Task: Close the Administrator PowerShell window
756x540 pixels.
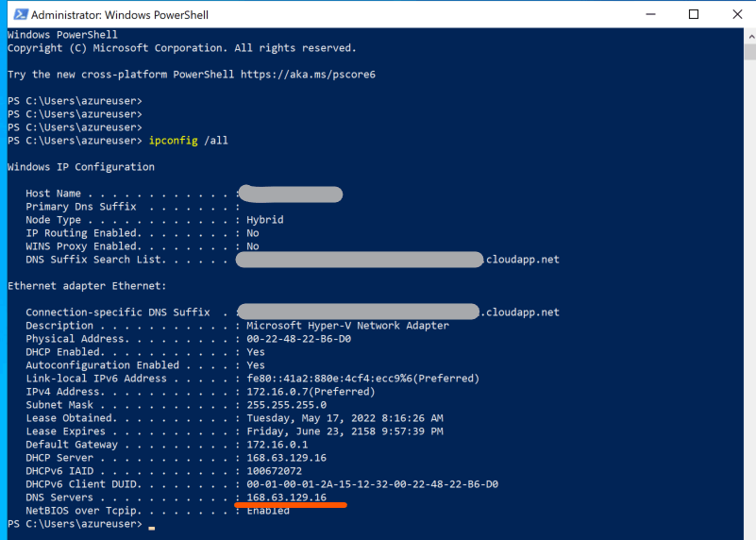Action: pyautogui.click(x=737, y=14)
